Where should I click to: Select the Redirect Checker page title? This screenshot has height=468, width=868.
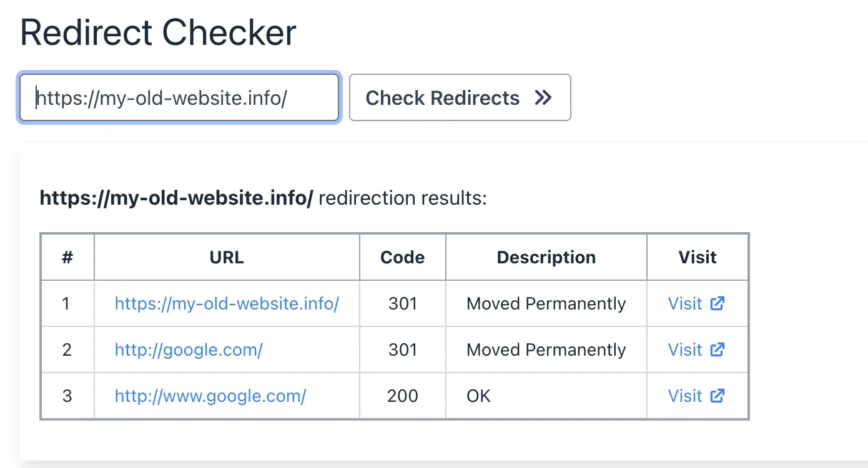(x=158, y=31)
